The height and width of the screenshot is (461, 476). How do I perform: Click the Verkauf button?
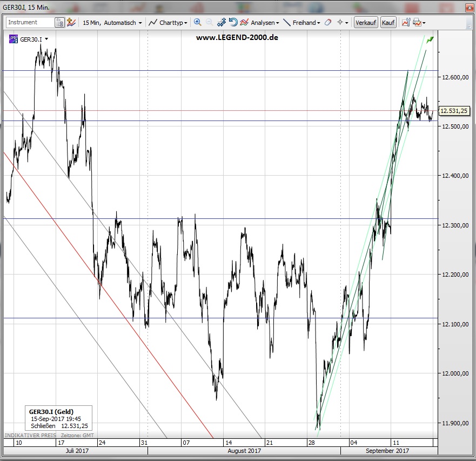(x=366, y=23)
